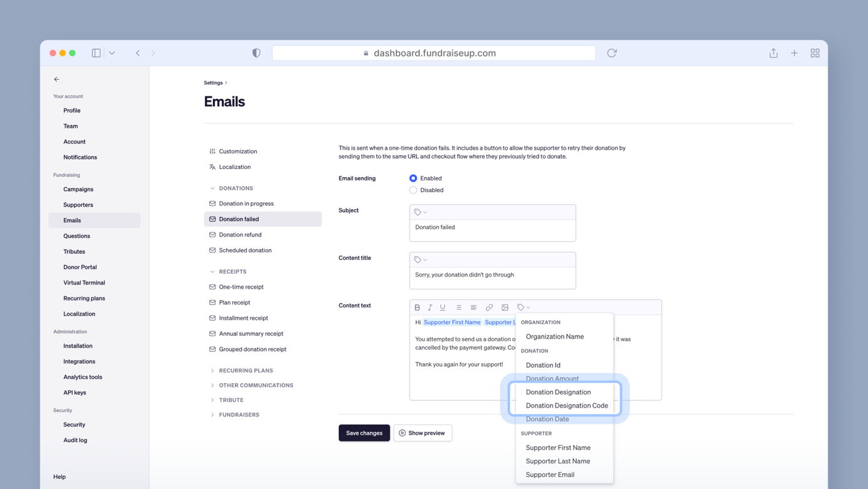Screen dimensions: 868x489
Task: Click the text alignment icon in editor
Action: tap(473, 307)
